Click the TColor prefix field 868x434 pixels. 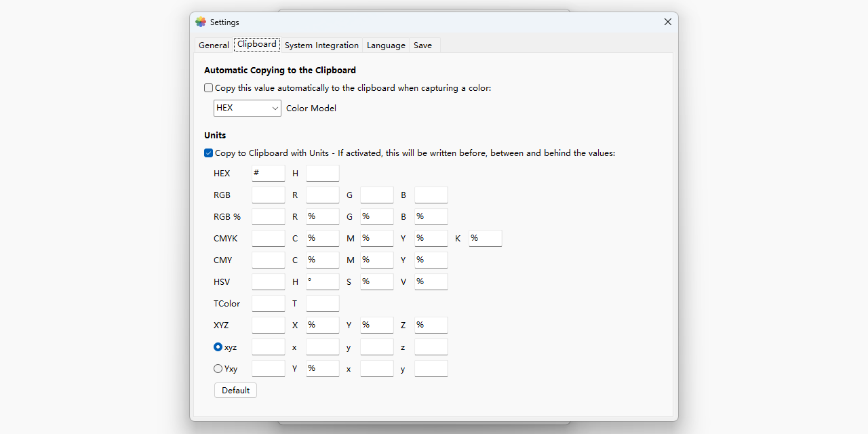click(269, 304)
